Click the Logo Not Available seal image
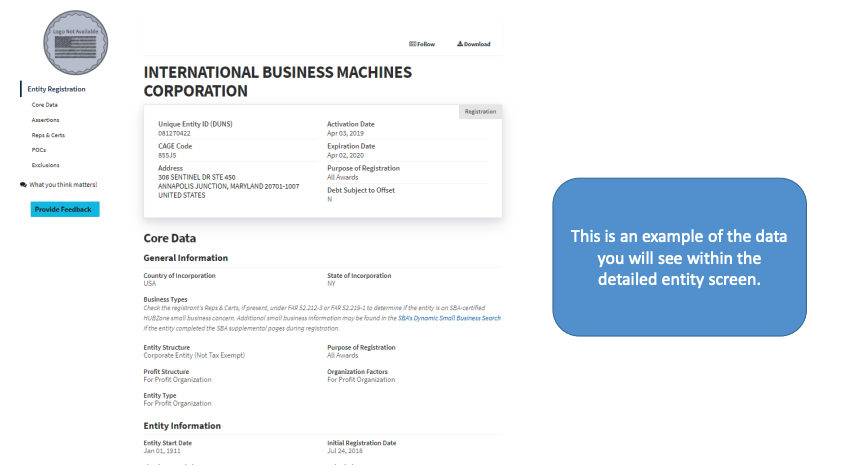The image size is (861, 469). click(x=76, y=42)
